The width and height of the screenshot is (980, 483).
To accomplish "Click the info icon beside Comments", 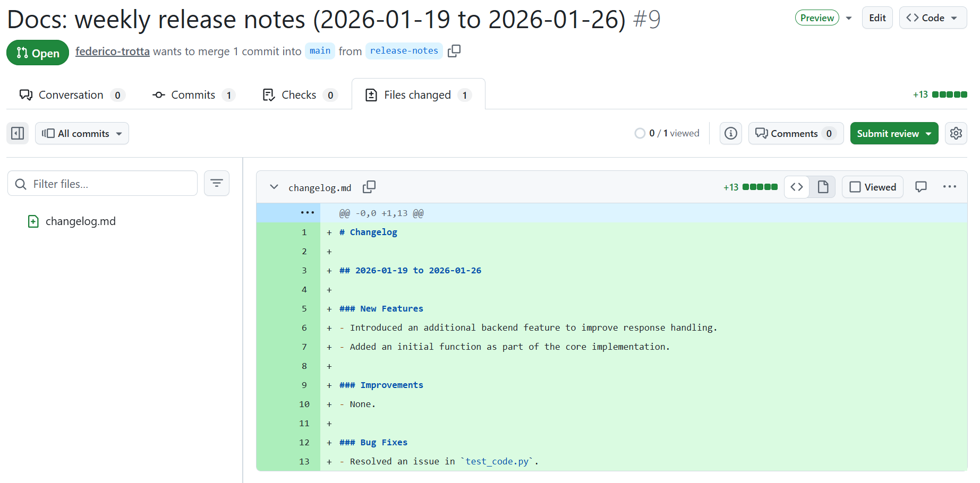I will (x=730, y=133).
